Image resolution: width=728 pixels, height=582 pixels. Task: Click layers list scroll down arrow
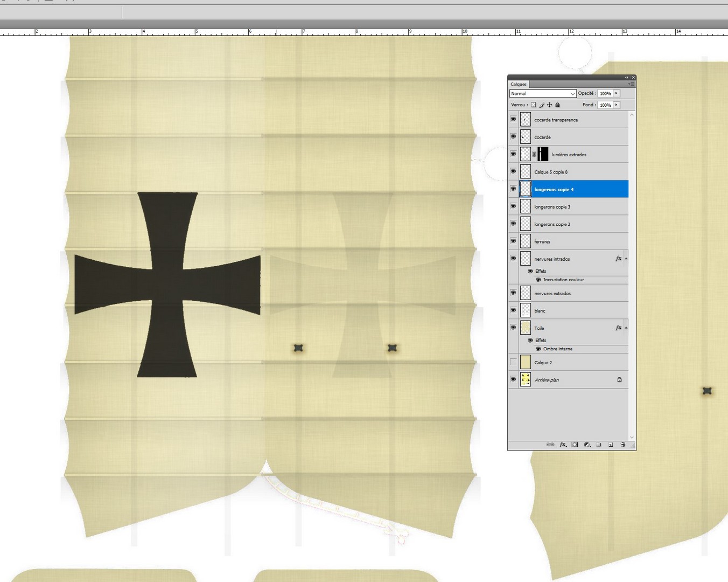[x=632, y=437]
